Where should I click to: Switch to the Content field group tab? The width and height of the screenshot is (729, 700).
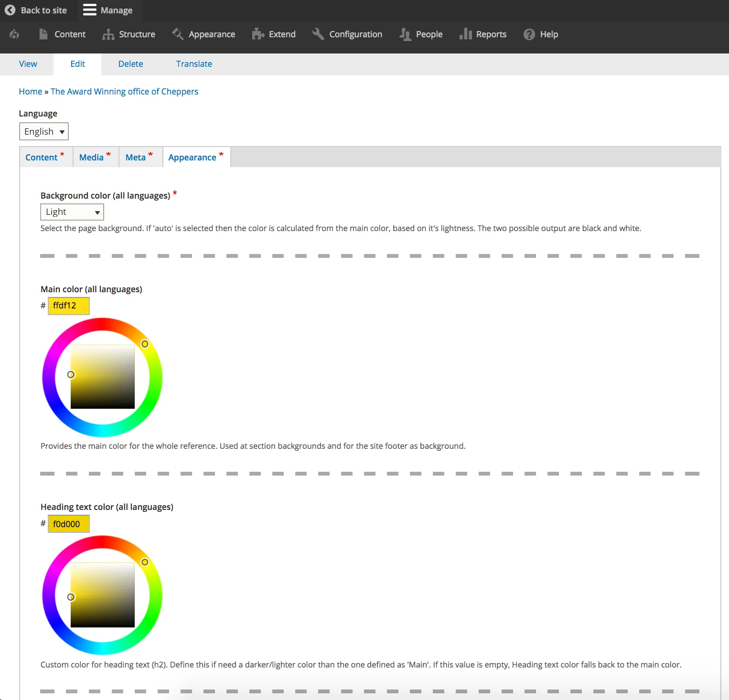click(46, 157)
